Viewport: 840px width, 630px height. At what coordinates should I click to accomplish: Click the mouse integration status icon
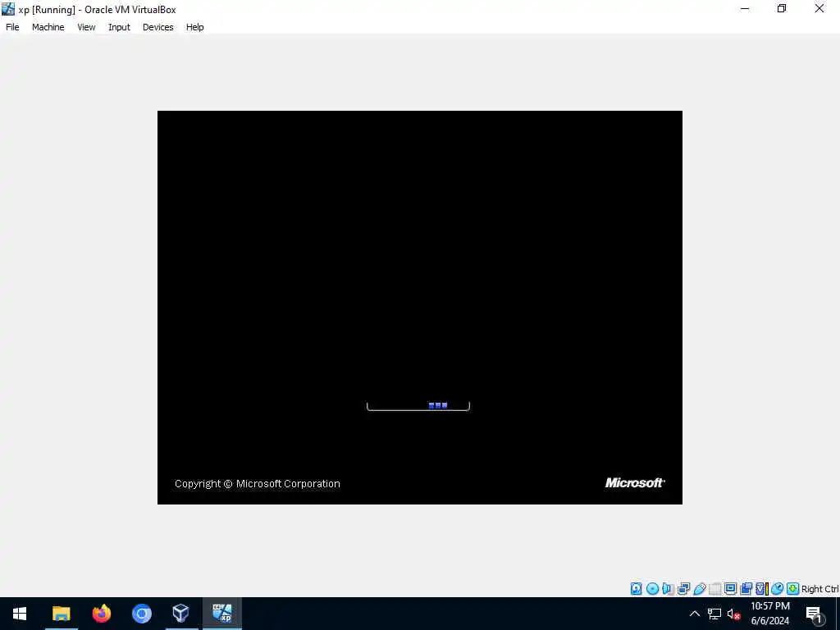tap(778, 589)
